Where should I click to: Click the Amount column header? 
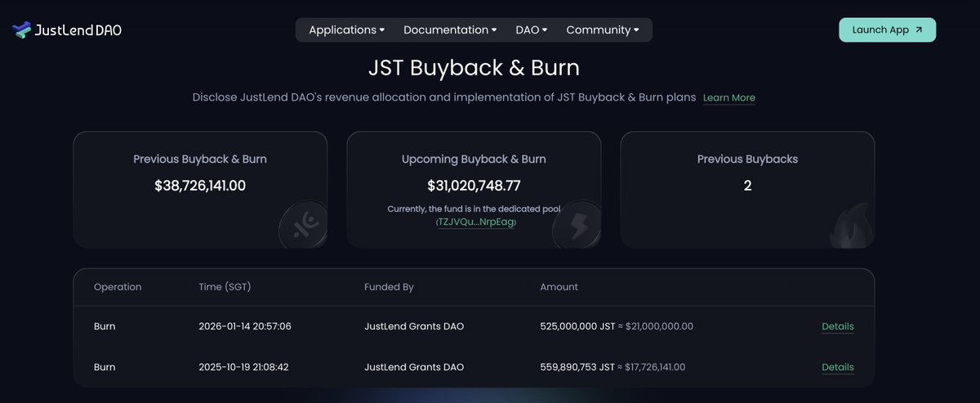tap(559, 288)
